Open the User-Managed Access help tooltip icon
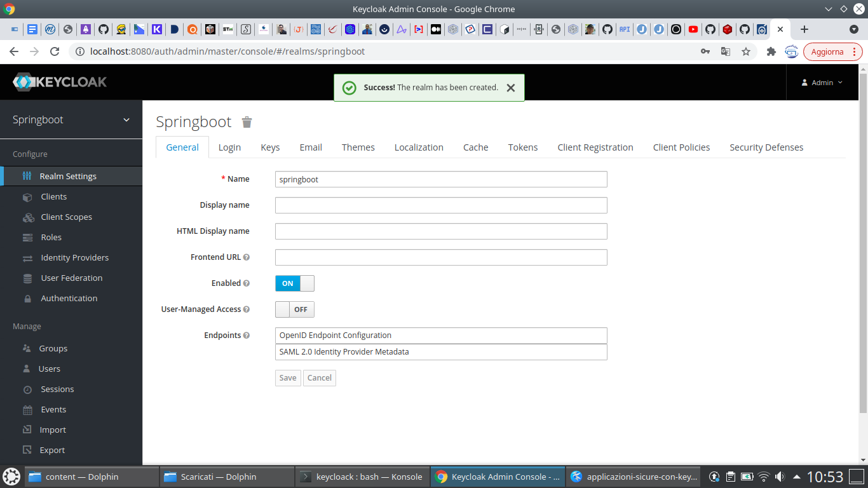This screenshot has height=488, width=868. (247, 309)
